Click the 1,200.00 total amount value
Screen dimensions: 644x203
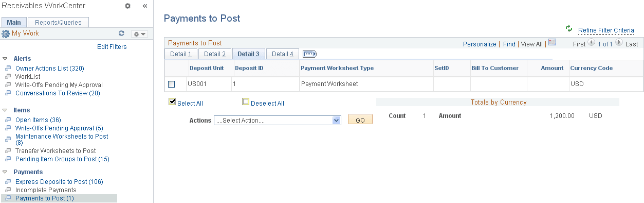[562, 116]
